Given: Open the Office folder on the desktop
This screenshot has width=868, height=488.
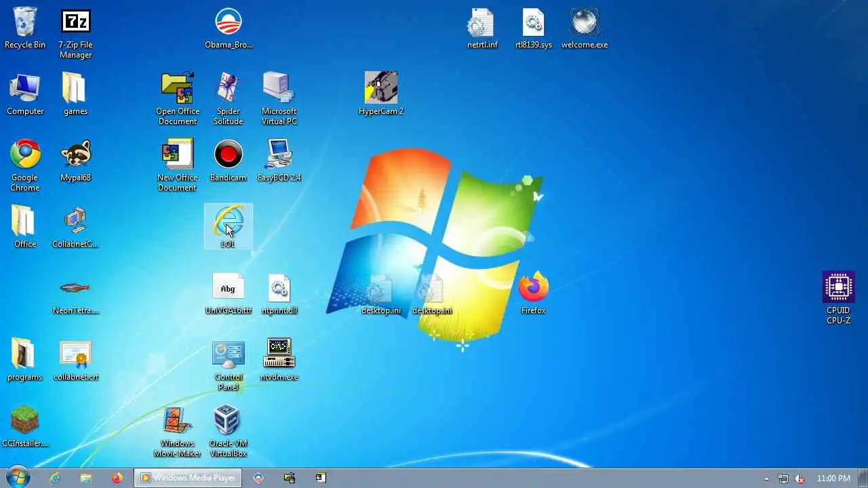Looking at the screenshot, I should click(x=25, y=227).
